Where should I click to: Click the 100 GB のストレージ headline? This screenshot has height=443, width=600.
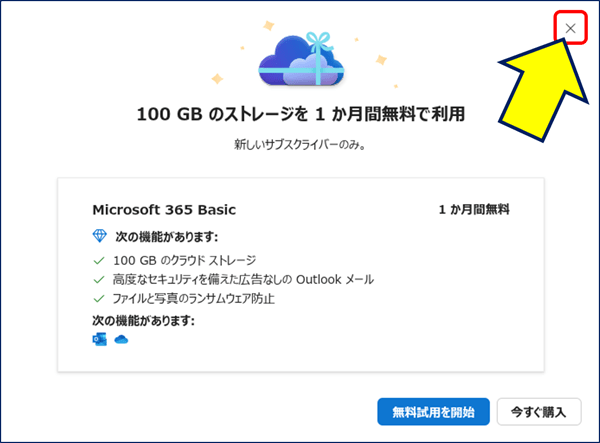tap(301, 114)
